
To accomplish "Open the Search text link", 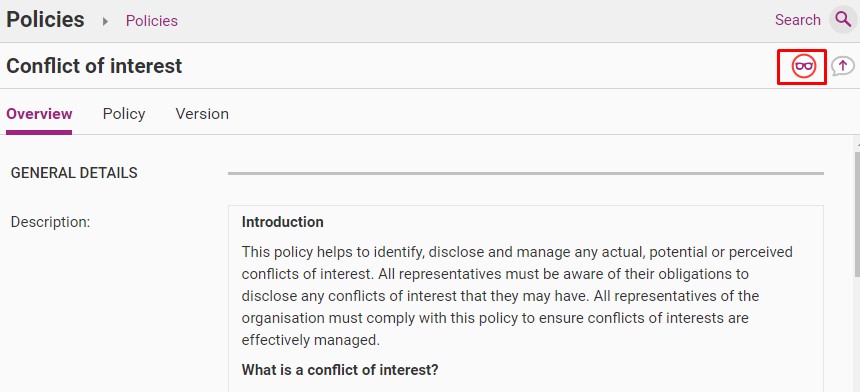I will (x=797, y=20).
